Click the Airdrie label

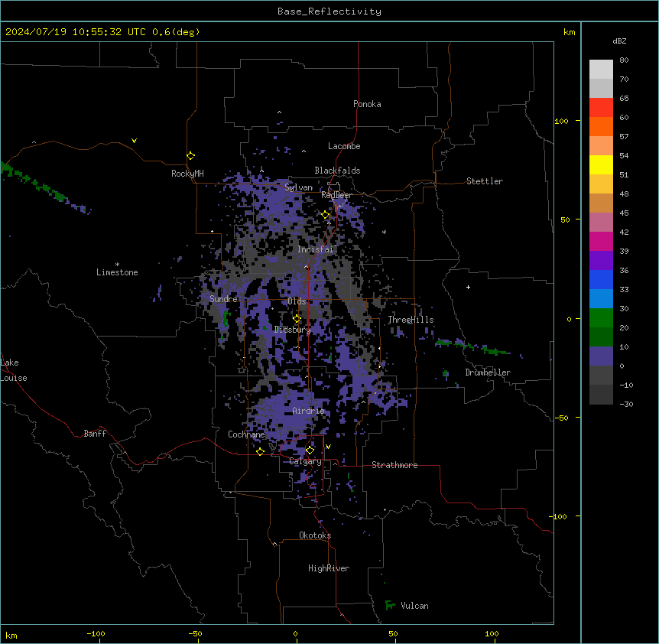(309, 411)
